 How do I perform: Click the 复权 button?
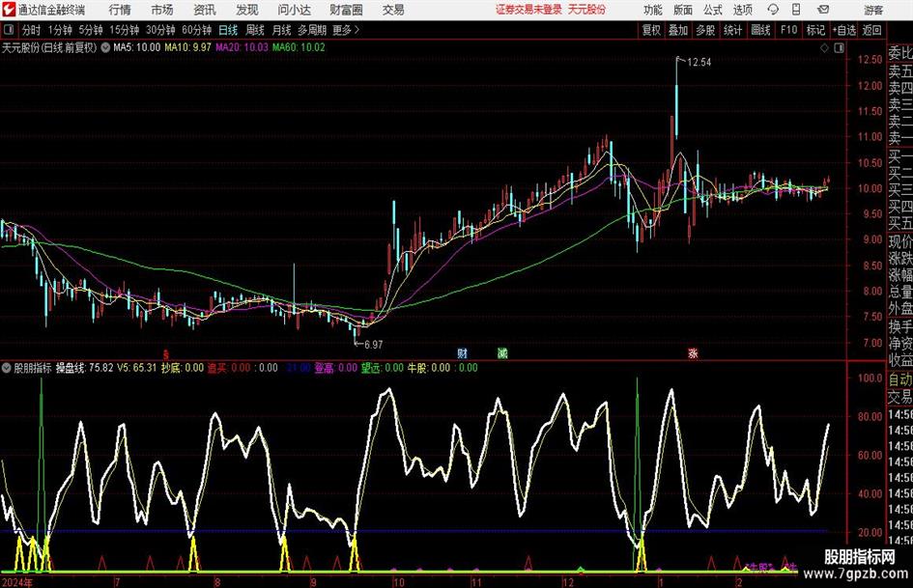point(651,30)
